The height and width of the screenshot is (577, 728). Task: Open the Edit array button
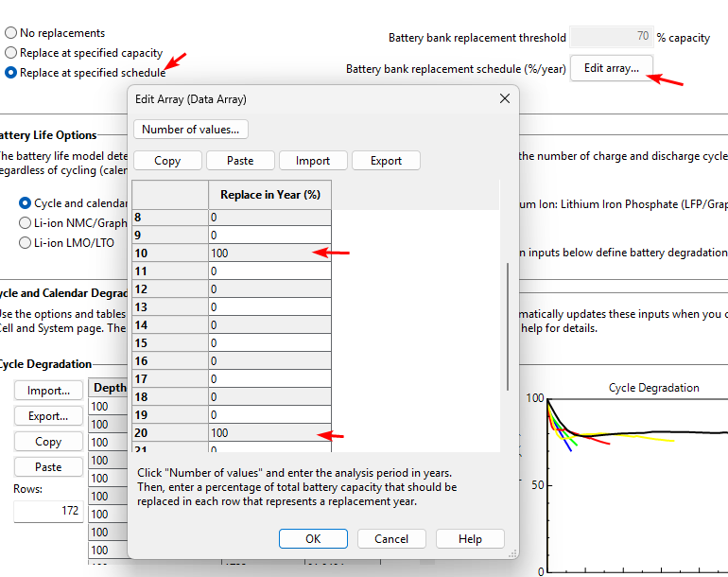coord(611,68)
